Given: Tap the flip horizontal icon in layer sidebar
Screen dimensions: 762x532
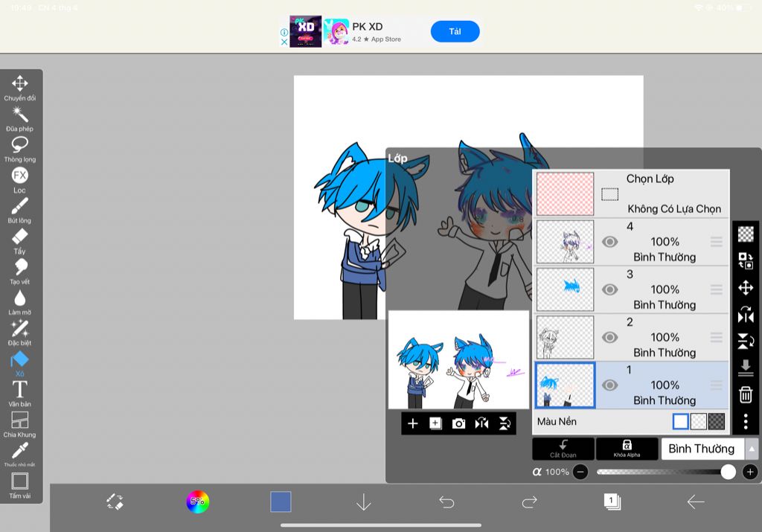Looking at the screenshot, I should pyautogui.click(x=746, y=315).
